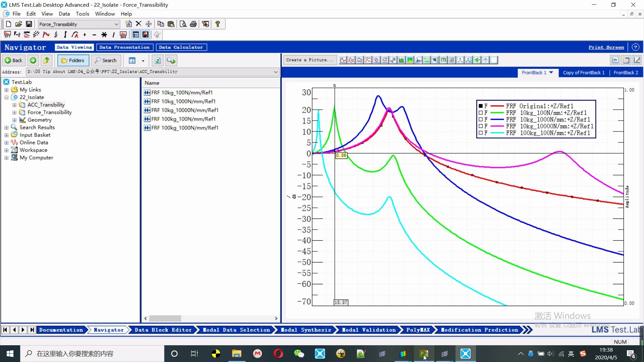Switch to FrontBack 2 display tab
Screen dimensions: 644x362
(x=626, y=72)
